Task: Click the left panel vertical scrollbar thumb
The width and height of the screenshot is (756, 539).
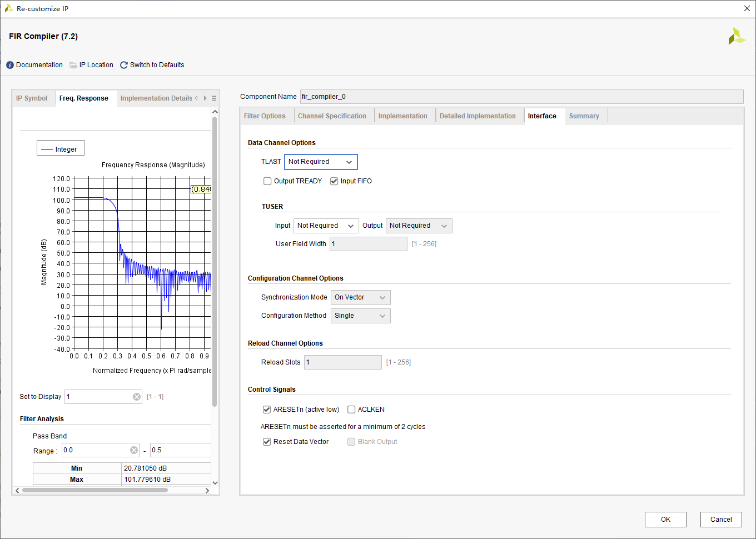Action: [215, 261]
